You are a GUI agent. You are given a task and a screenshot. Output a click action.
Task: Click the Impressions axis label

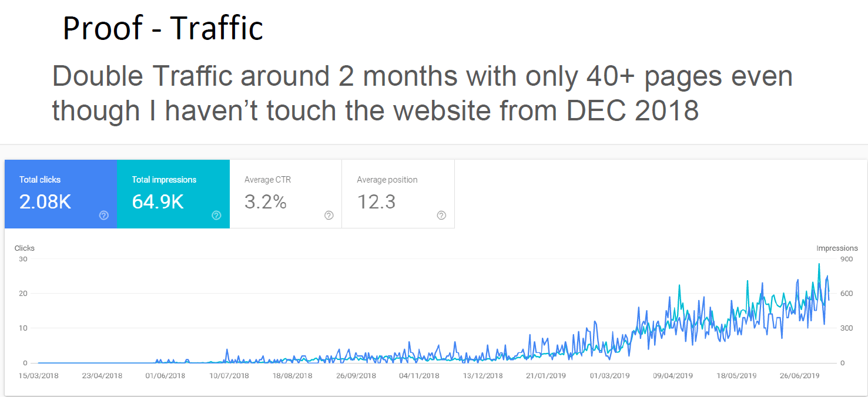(x=837, y=248)
